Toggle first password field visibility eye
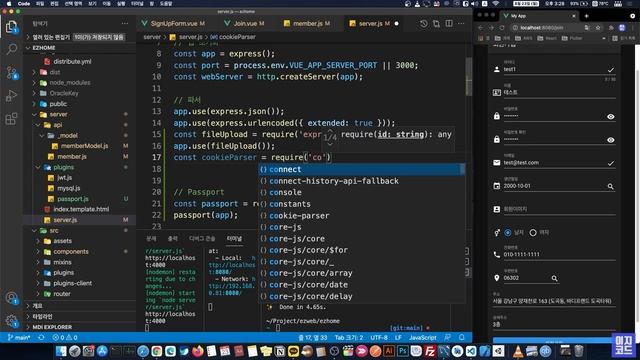Screen dimensions: 640x360 pos(610,117)
